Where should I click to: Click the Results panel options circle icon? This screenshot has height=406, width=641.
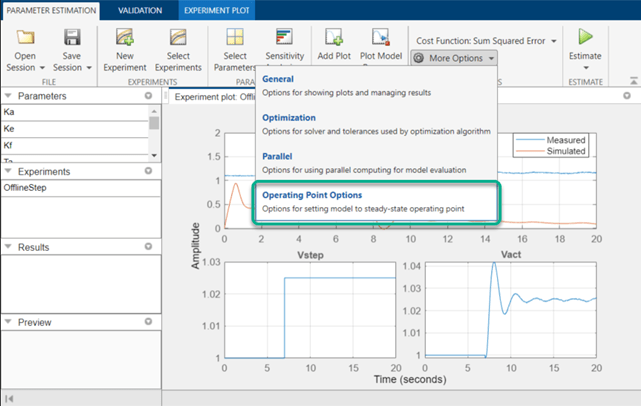click(x=148, y=247)
